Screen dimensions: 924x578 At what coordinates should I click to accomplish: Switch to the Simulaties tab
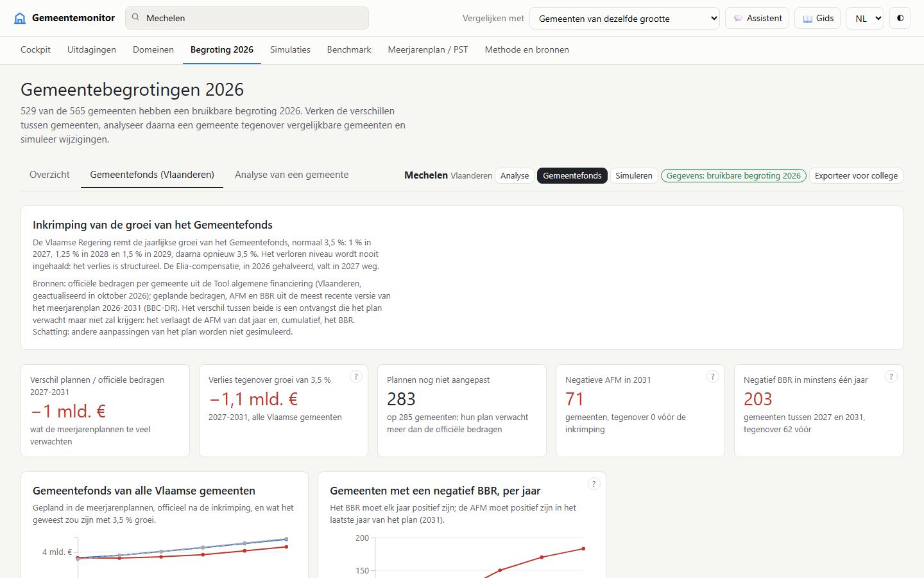[290, 49]
